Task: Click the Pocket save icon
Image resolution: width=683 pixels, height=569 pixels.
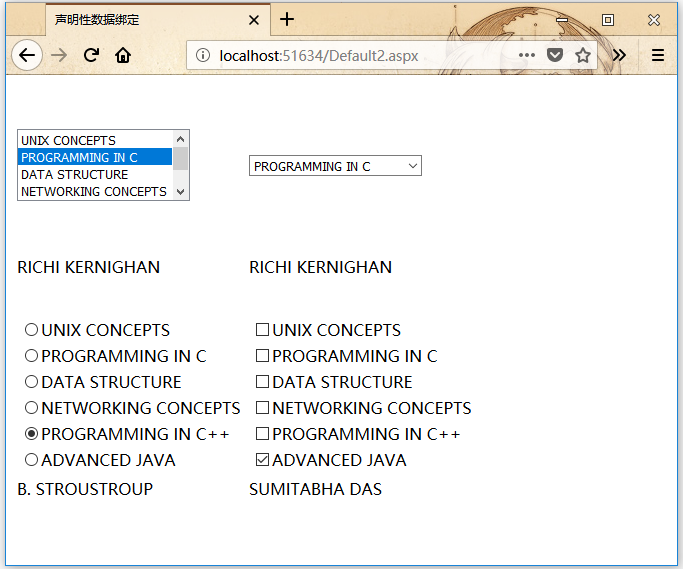Action: 555,55
